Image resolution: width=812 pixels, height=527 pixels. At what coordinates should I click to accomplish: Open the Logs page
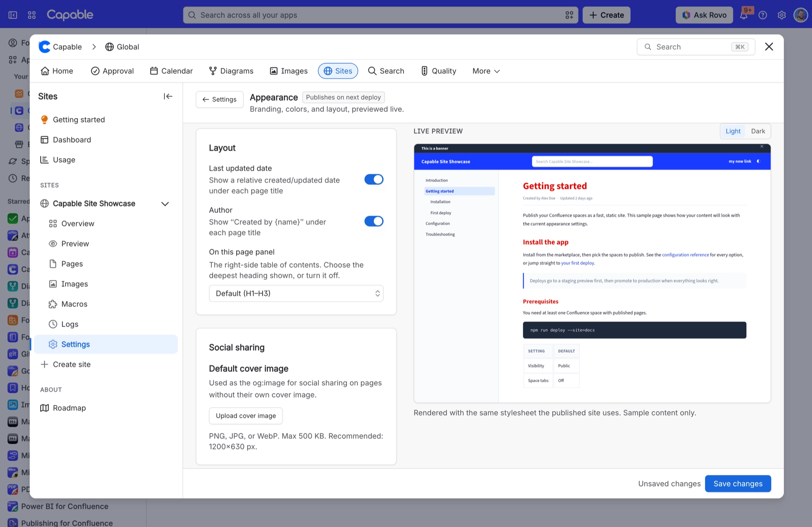(106, 324)
